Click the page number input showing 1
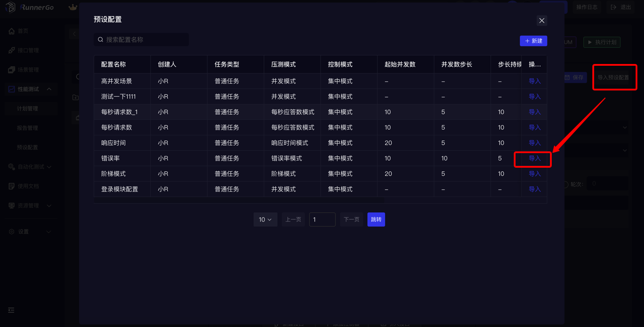This screenshot has height=327, width=644. [x=322, y=220]
